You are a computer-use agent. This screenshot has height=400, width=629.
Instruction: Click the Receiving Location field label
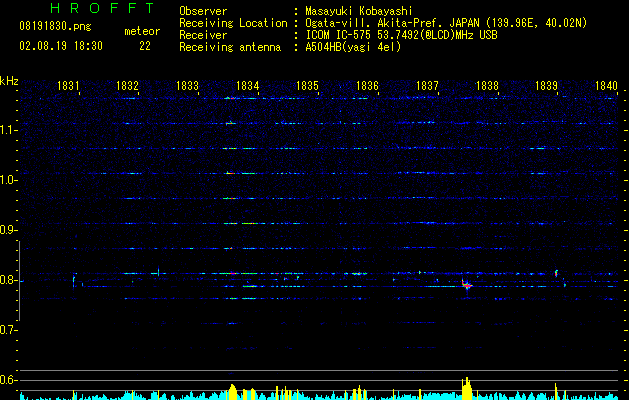tap(233, 23)
